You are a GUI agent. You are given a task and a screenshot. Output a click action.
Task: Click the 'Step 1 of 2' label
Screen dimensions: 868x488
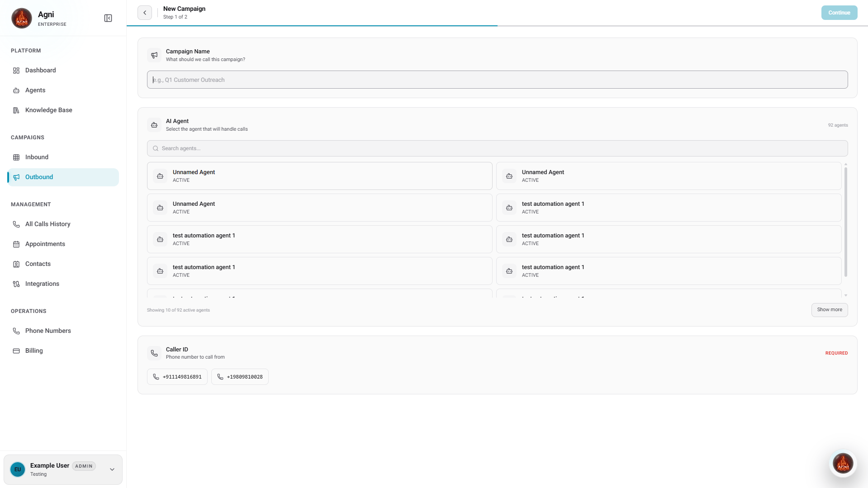point(175,17)
